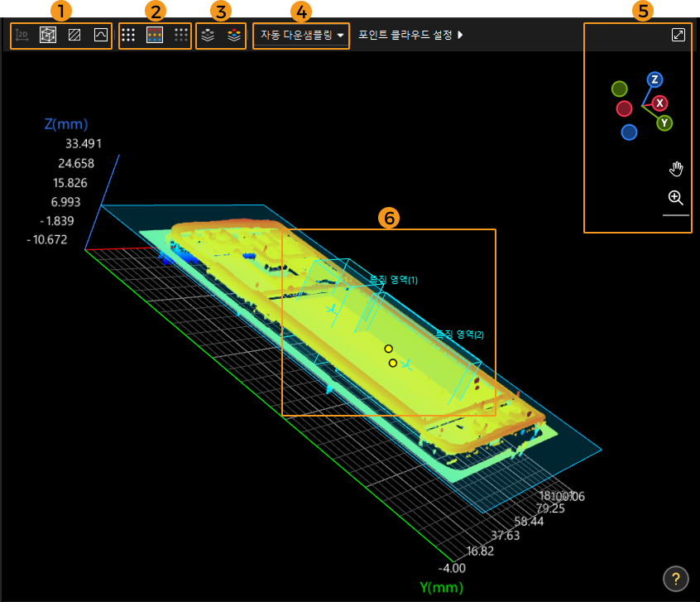This screenshot has height=602, width=700.
Task: Click the Z axis gizmo handle
Action: [x=654, y=79]
